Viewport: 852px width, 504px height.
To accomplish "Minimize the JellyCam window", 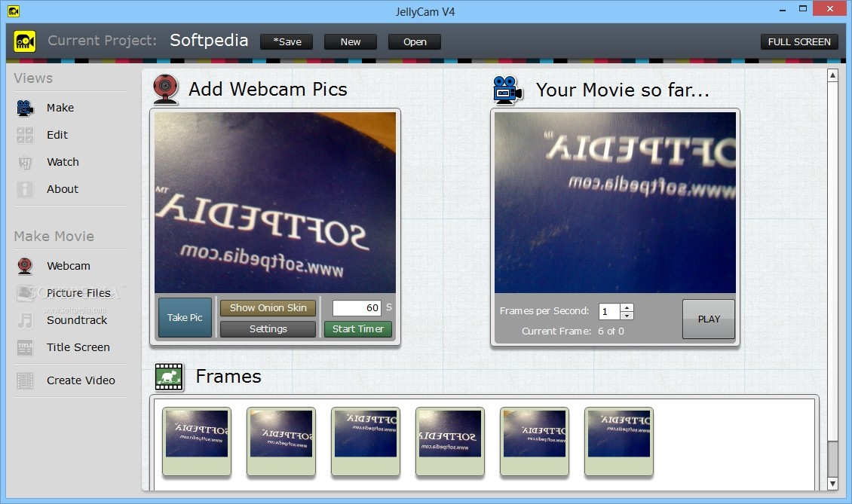I will [783, 10].
